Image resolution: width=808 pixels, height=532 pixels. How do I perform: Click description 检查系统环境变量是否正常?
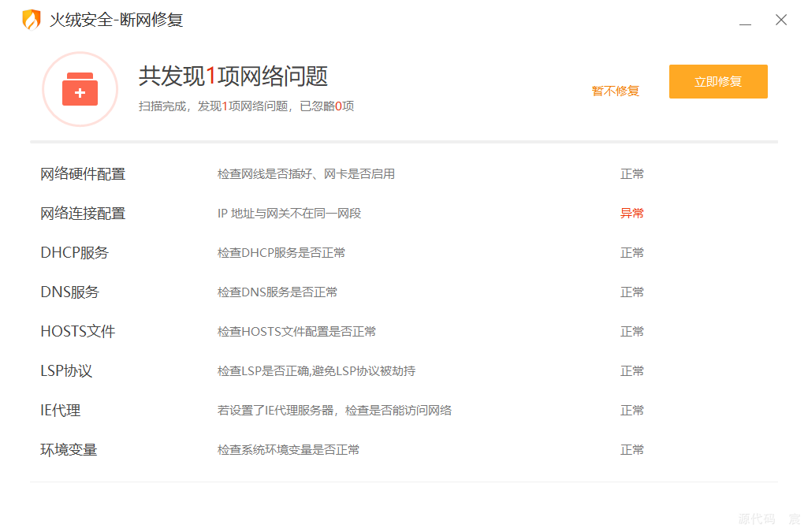[x=289, y=449]
